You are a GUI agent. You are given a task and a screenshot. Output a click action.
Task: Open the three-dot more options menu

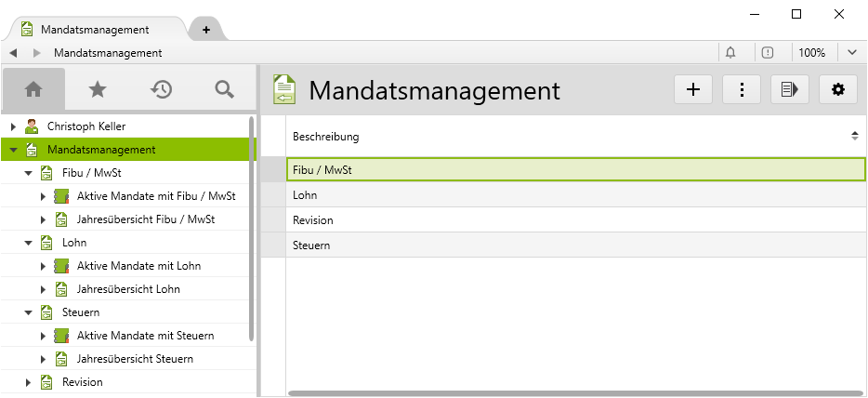pos(742,89)
